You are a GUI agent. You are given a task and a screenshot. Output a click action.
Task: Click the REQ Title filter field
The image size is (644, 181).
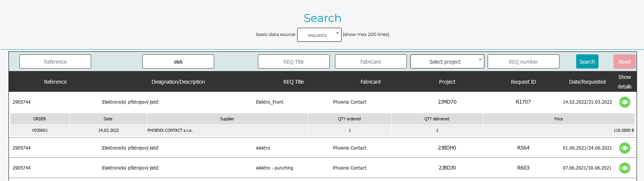(x=293, y=62)
